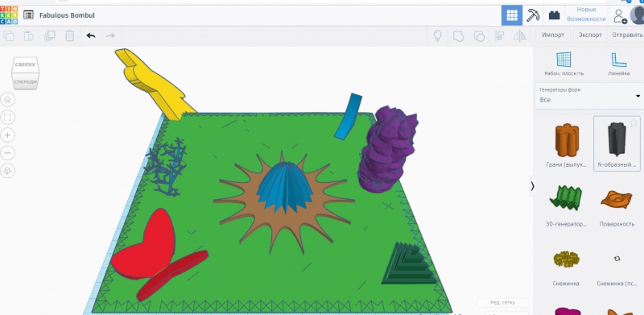Image resolution: width=644 pixels, height=315 pixels.
Task: Click the Delete trash icon
Action: [x=70, y=35]
